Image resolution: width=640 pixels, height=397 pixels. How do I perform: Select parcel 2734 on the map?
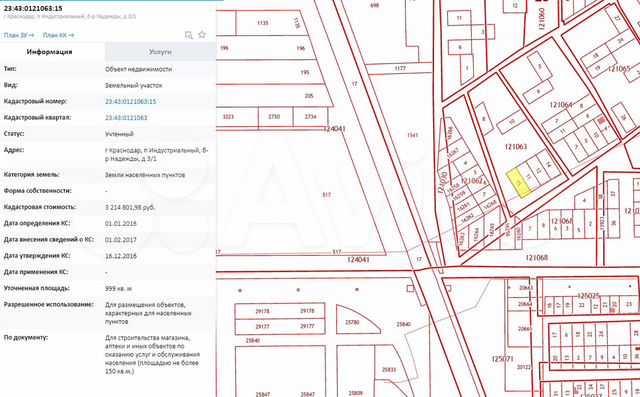tap(311, 117)
